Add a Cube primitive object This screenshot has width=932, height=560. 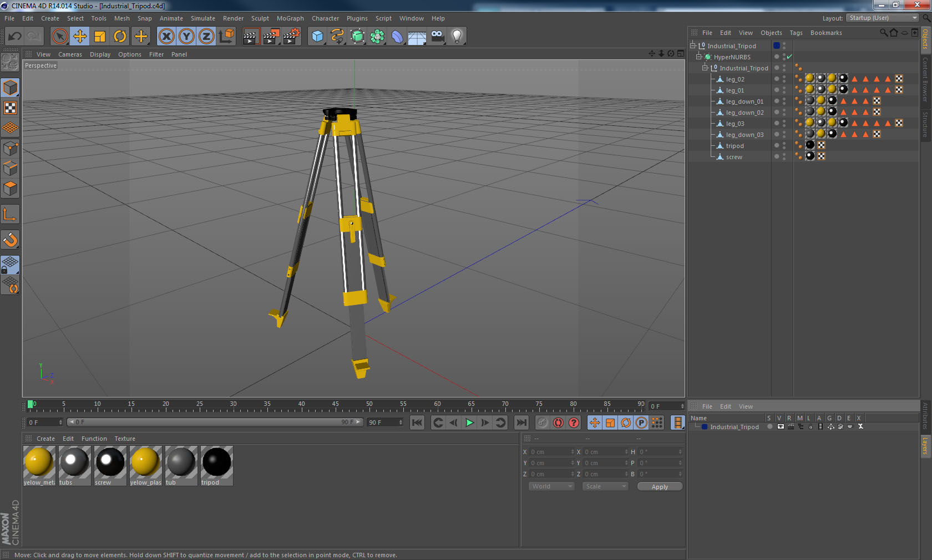click(x=317, y=37)
